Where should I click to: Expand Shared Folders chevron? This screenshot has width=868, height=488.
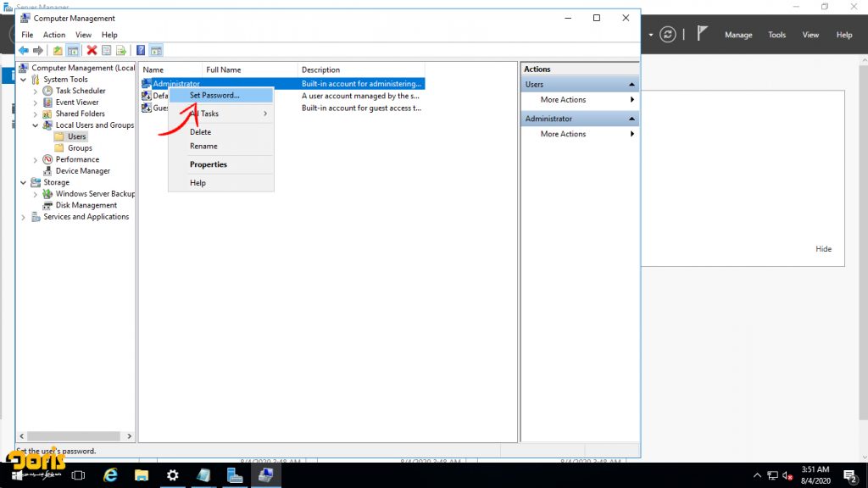click(x=36, y=114)
